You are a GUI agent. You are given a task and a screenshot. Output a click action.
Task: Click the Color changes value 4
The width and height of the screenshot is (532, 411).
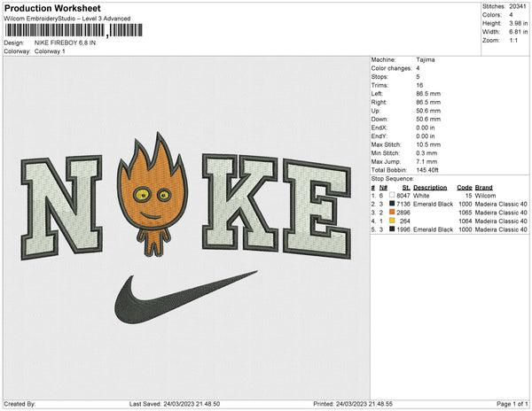click(418, 68)
